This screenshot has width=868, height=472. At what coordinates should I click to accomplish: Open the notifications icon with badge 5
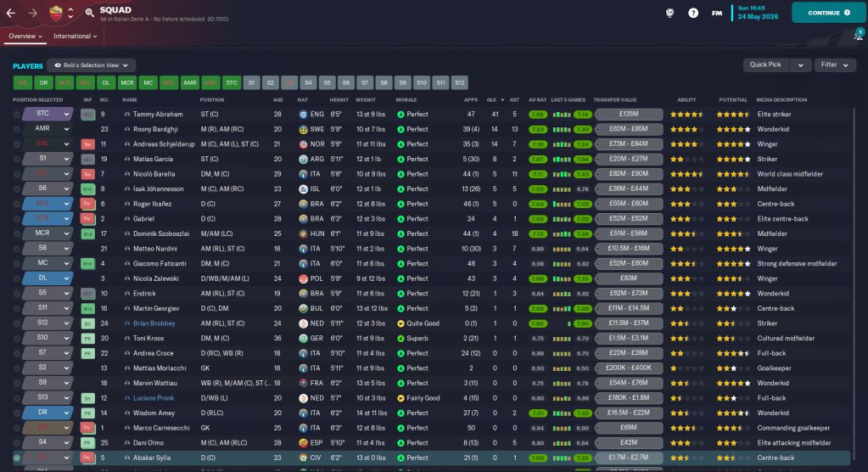(x=858, y=36)
